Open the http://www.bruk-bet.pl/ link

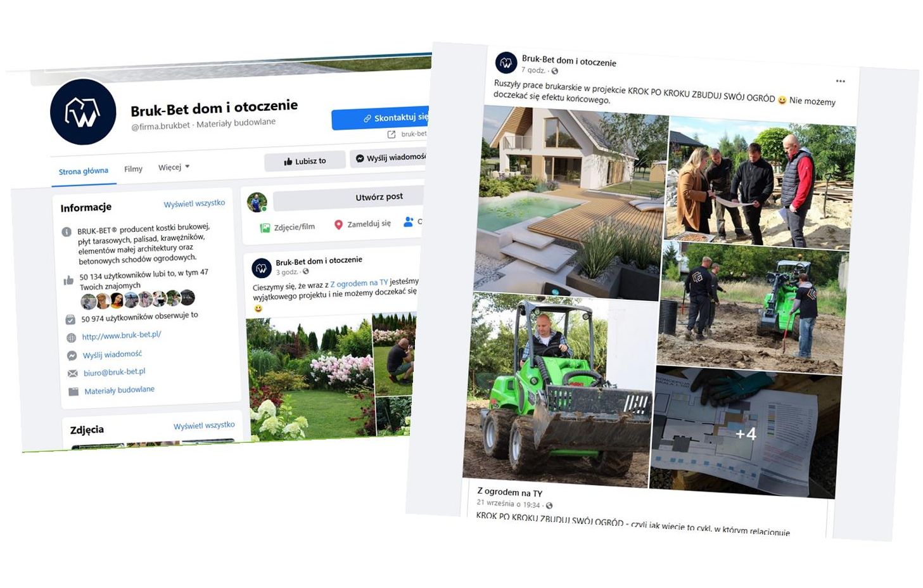point(122,335)
